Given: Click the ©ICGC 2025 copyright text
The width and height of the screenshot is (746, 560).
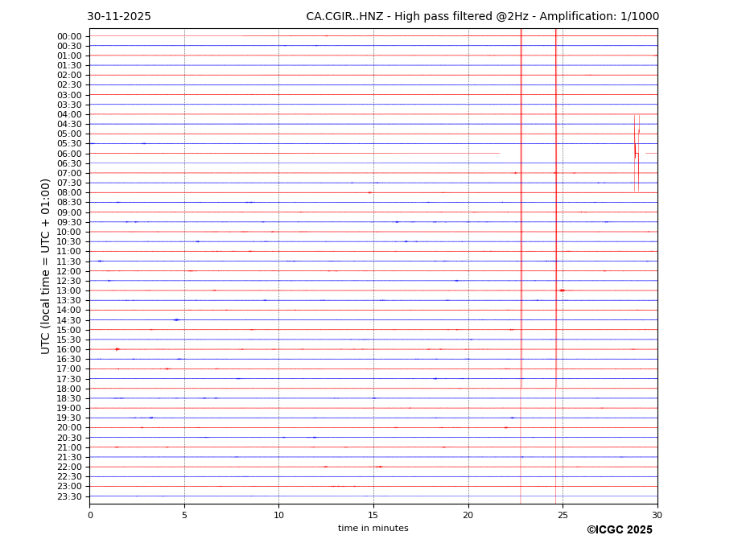Looking at the screenshot, I should tap(619, 530).
